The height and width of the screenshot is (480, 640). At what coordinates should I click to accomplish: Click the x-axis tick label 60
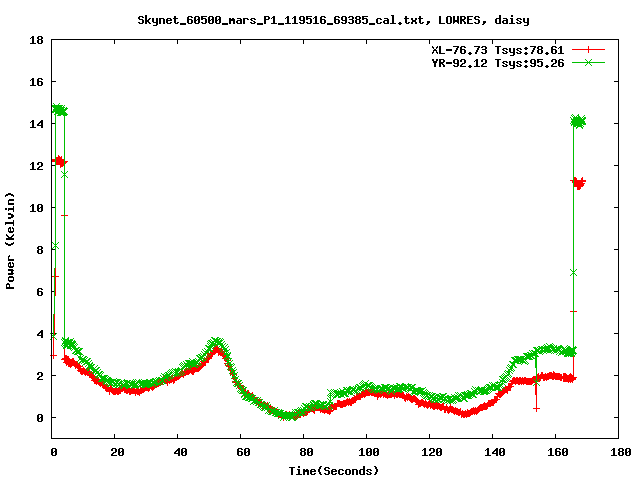(x=243, y=452)
